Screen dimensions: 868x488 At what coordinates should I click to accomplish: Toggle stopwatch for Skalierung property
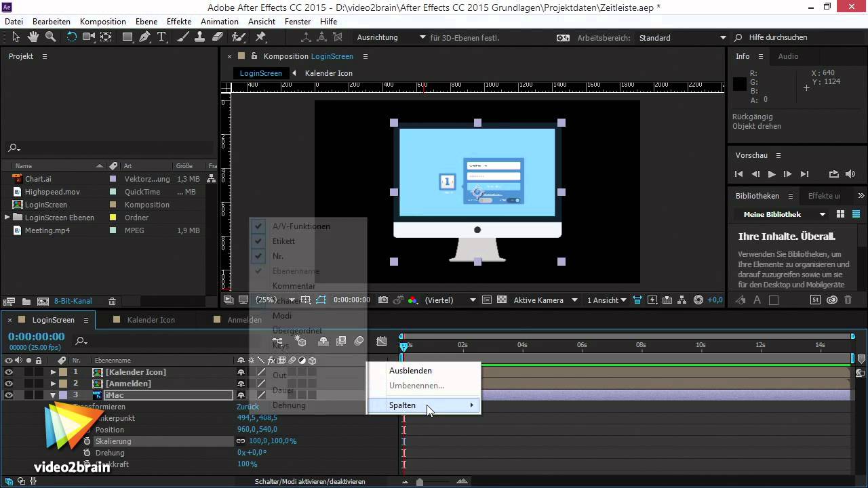point(87,441)
